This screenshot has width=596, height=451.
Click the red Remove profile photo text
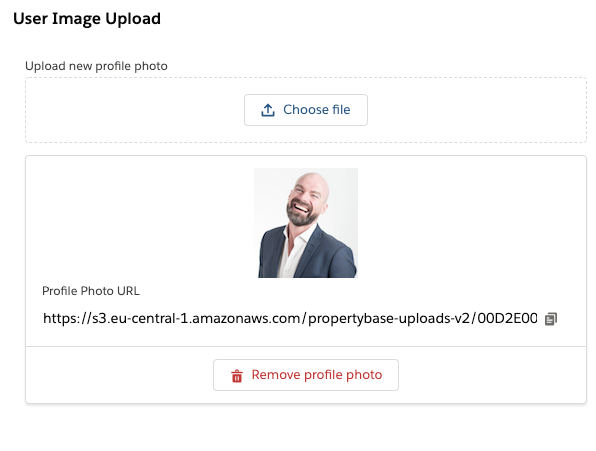[317, 375]
